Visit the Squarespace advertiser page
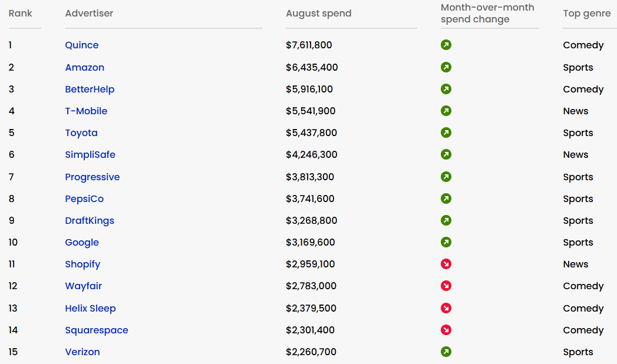The width and height of the screenshot is (617, 364). (97, 330)
